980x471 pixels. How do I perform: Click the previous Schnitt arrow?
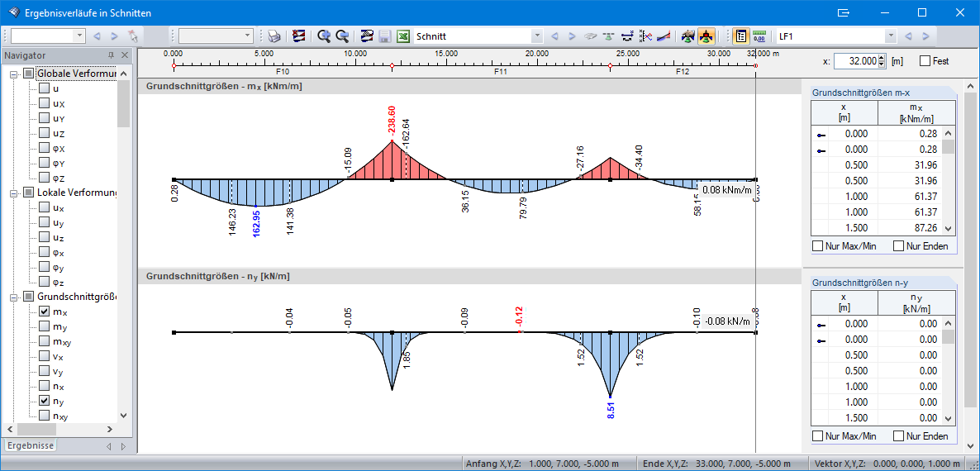tap(554, 36)
